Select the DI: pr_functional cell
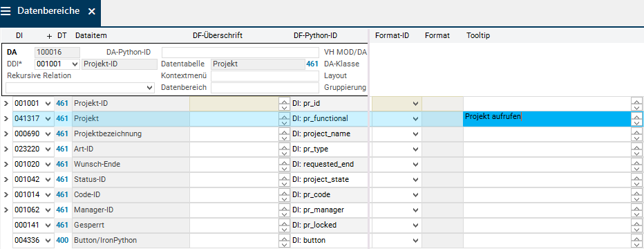 tap(329, 119)
